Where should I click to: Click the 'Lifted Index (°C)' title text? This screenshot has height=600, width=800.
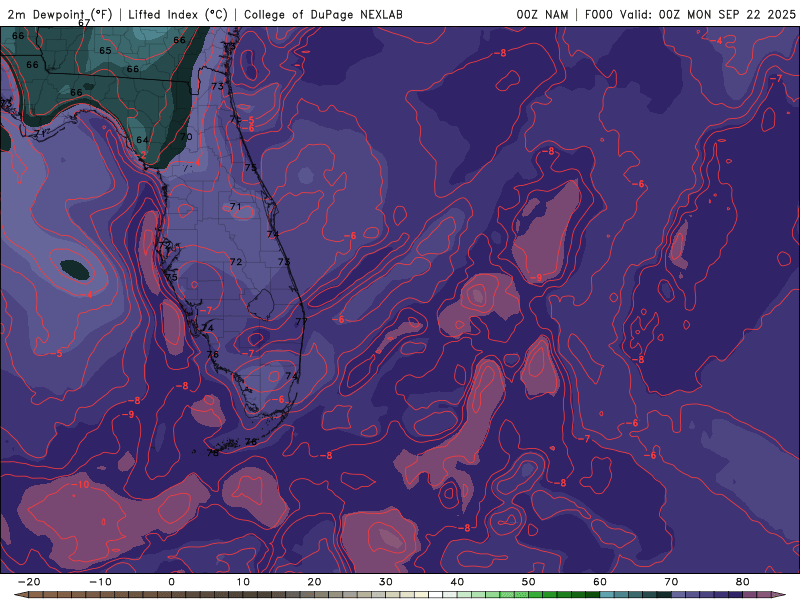click(178, 15)
